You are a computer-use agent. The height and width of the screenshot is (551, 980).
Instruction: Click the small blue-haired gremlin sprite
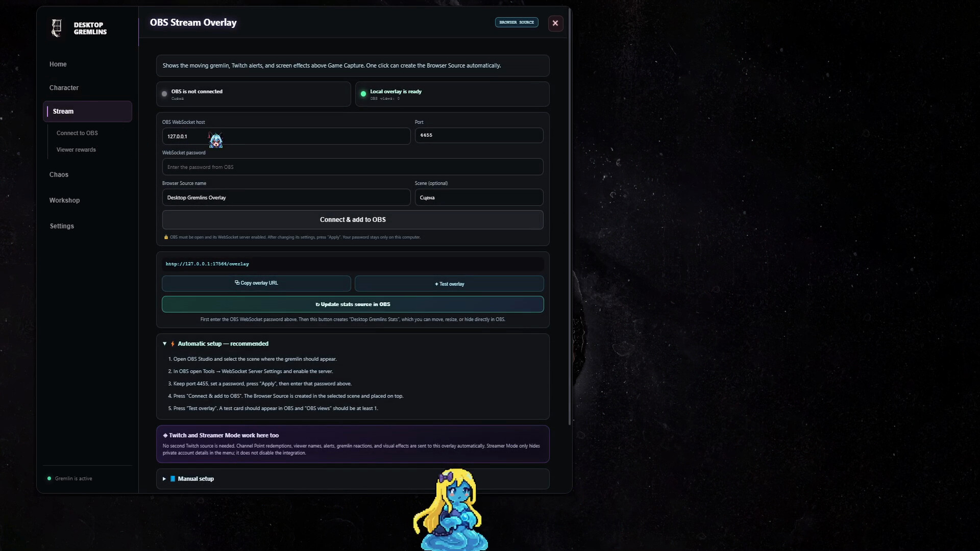click(x=216, y=140)
